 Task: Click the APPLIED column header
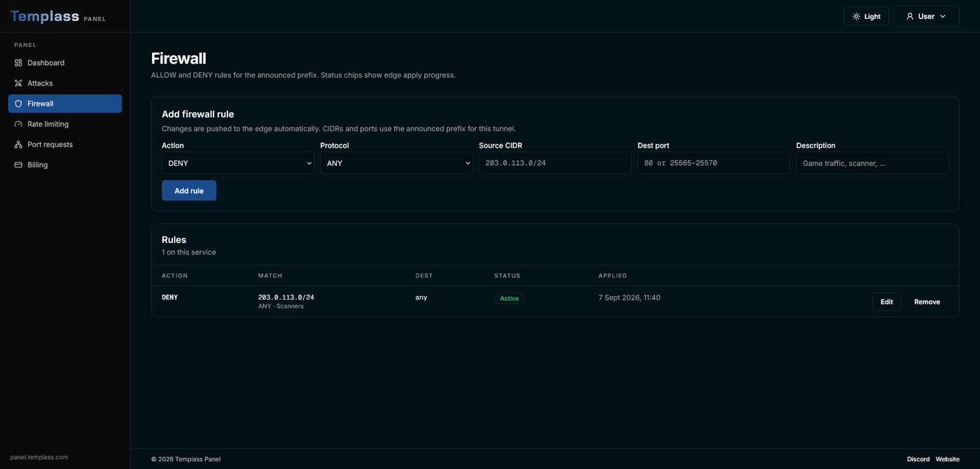[x=612, y=276]
